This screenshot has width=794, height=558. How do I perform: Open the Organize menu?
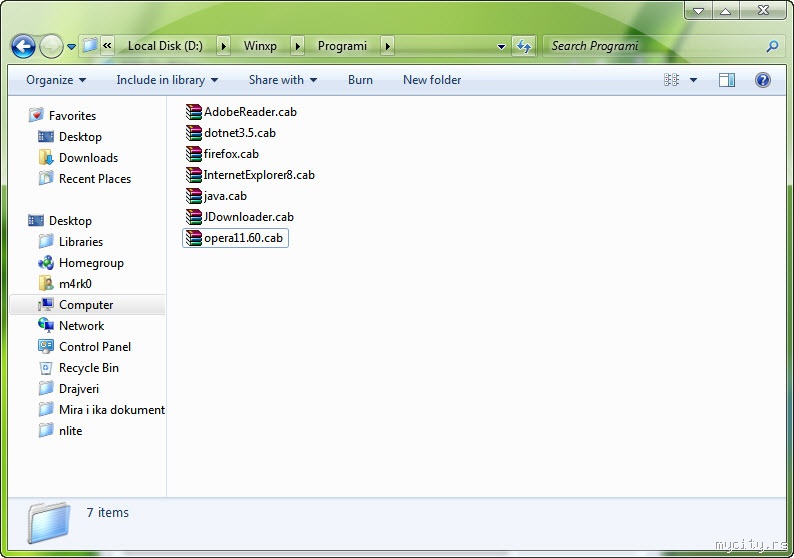[56, 80]
